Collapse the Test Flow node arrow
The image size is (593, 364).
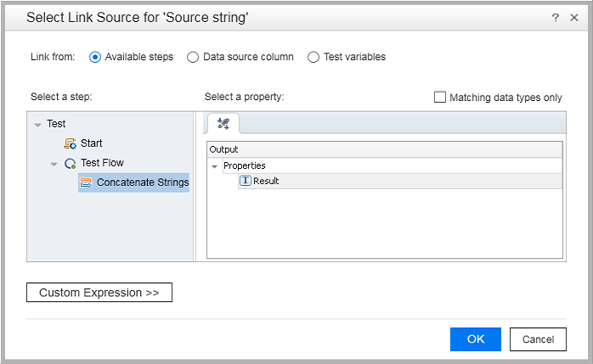click(x=54, y=164)
